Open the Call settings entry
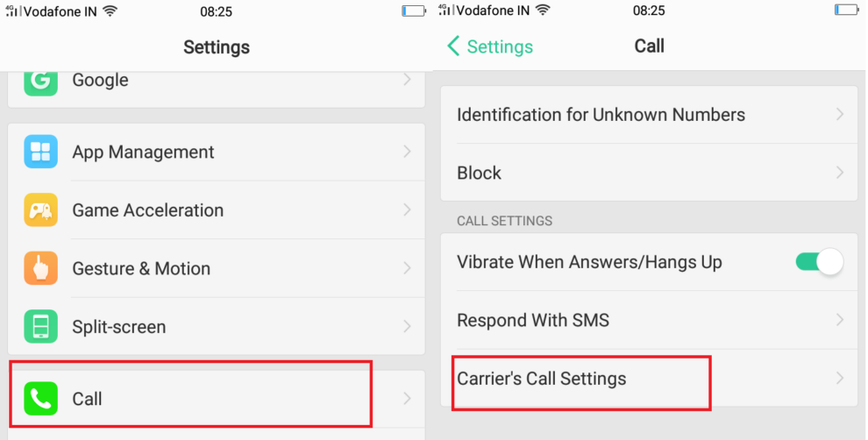Image resolution: width=868 pixels, height=440 pixels. (x=88, y=399)
